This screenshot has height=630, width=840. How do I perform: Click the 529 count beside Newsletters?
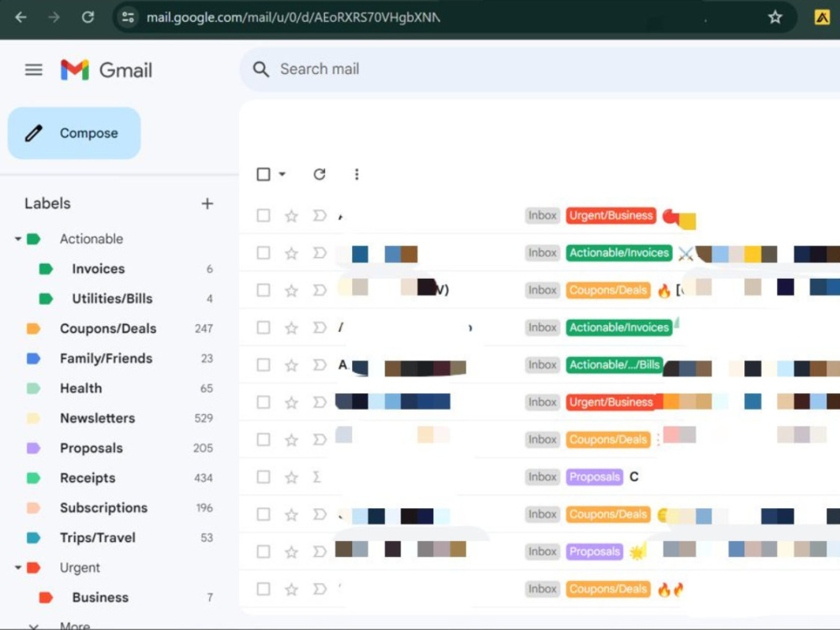coord(203,417)
